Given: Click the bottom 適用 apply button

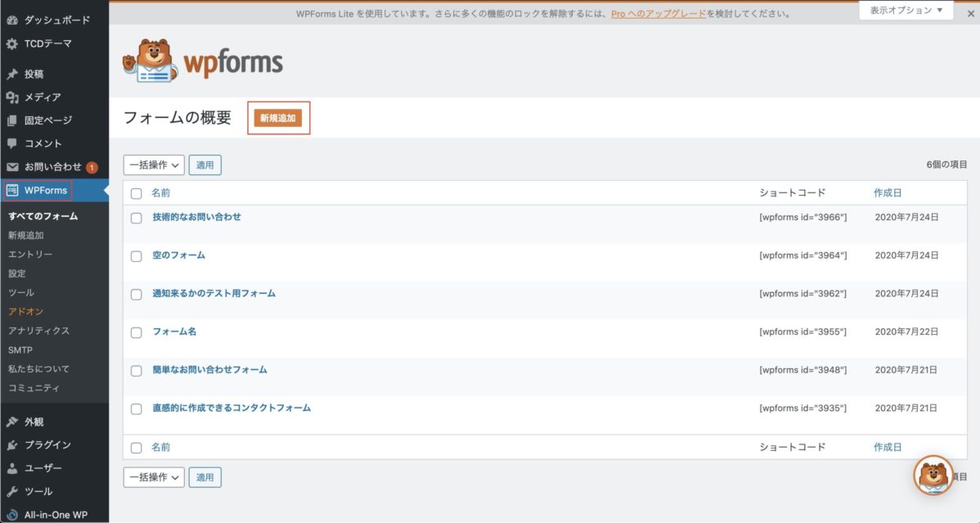Looking at the screenshot, I should click(205, 477).
